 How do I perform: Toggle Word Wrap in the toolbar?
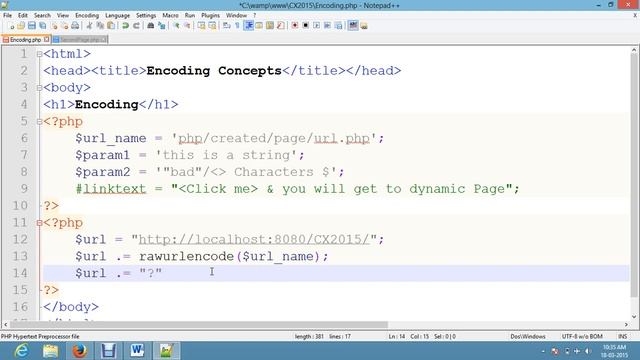226,26
